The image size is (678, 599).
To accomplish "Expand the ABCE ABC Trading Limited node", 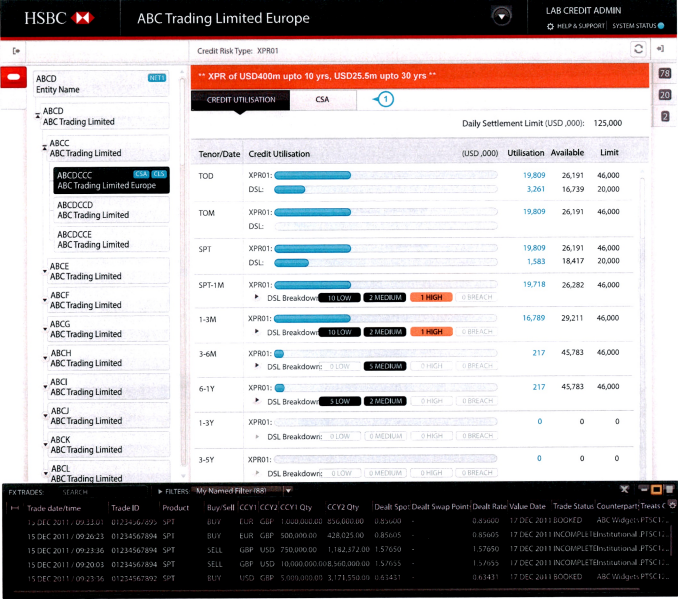I will pyautogui.click(x=45, y=268).
